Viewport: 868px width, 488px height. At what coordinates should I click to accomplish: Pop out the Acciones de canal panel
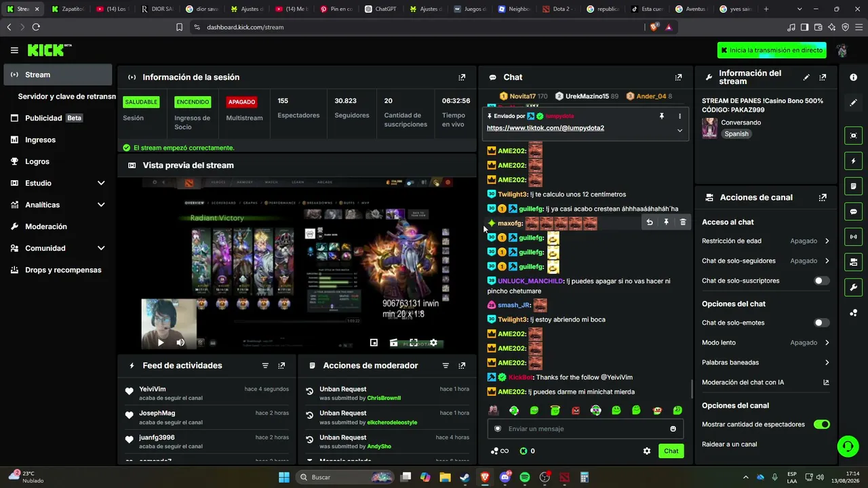click(823, 197)
